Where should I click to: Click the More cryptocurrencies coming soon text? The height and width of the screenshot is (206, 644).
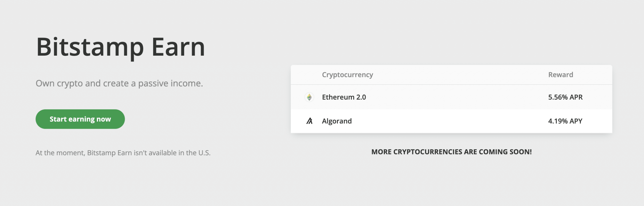(452, 152)
